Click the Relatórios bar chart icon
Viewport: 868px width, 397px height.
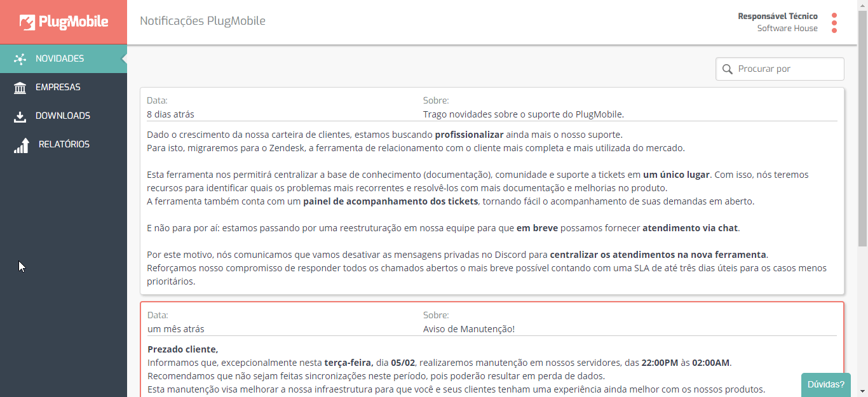click(x=21, y=145)
